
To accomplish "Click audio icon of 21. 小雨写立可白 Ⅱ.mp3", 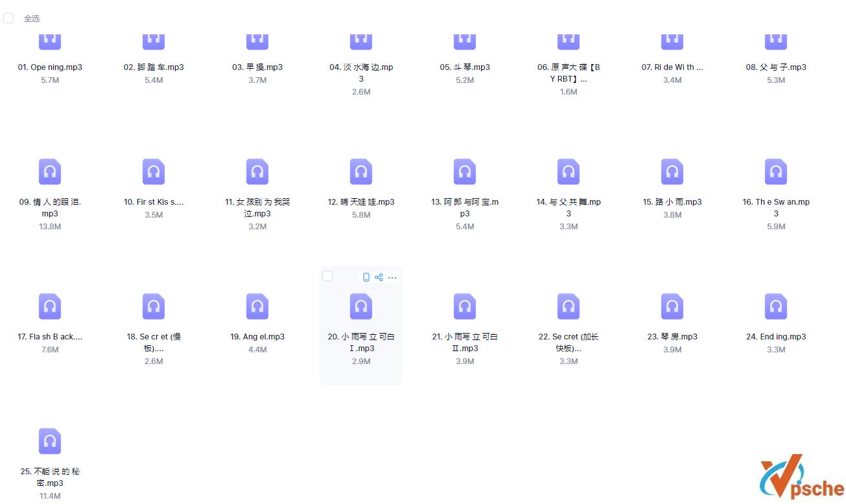I will pos(465,306).
